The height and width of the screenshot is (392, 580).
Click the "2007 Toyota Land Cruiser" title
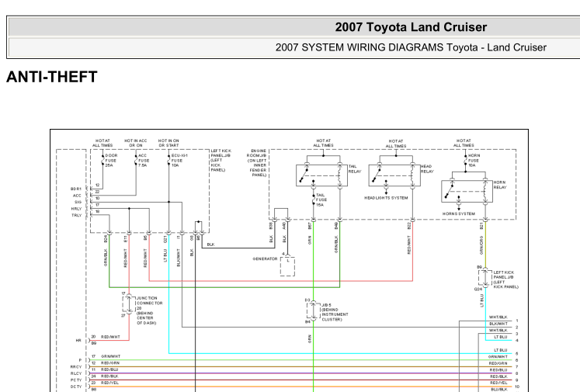411,27
